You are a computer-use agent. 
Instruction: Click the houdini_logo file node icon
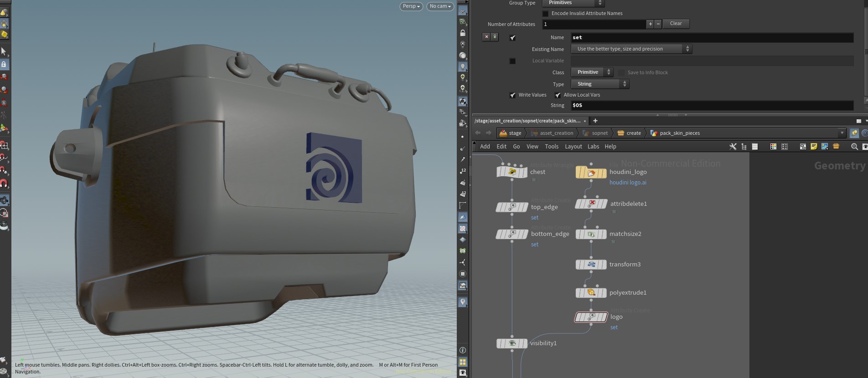point(591,173)
